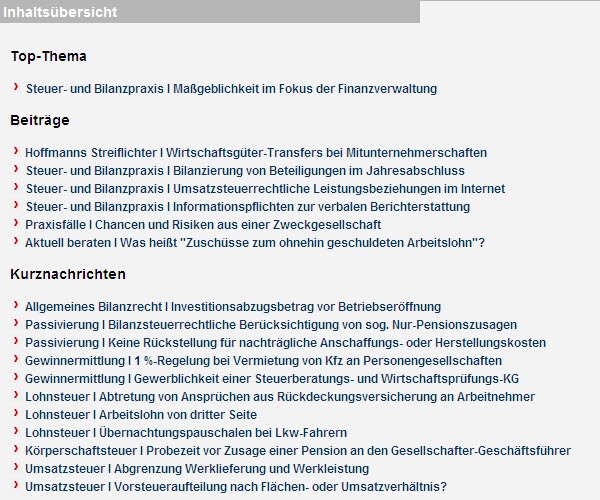Open Aktuell beraten Zuschüsse zum Arbeitslohn link
The image size is (600, 500).
[255, 243]
